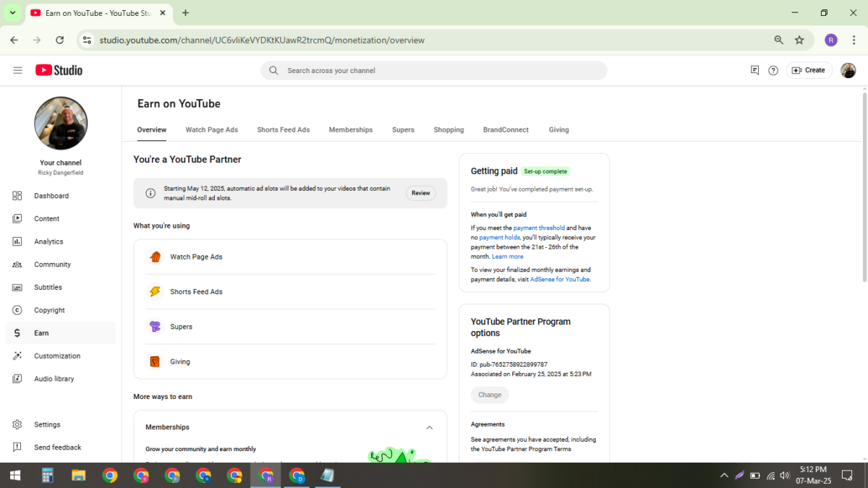Open the Help icon in the header
The width and height of the screenshot is (868, 488).
(773, 70)
